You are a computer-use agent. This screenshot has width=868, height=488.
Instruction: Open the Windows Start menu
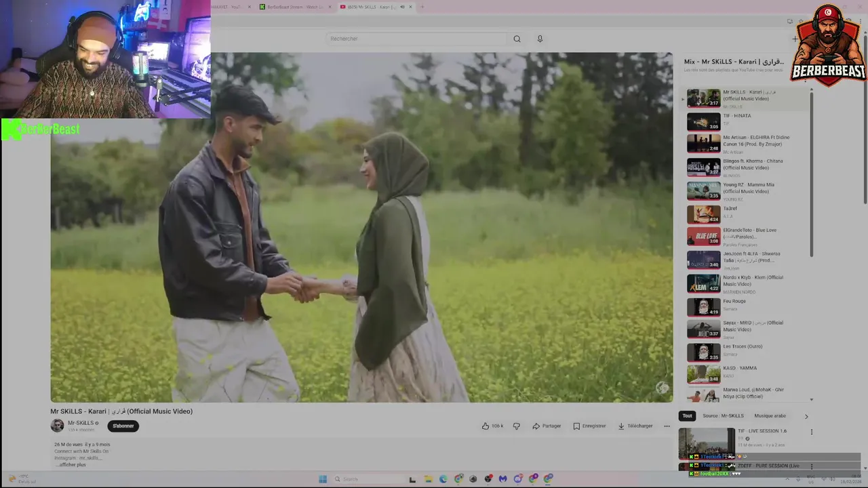pos(323,479)
